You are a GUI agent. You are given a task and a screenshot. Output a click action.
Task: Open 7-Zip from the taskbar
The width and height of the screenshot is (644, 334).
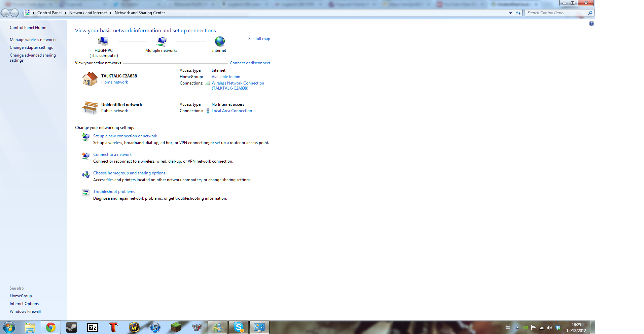93,327
